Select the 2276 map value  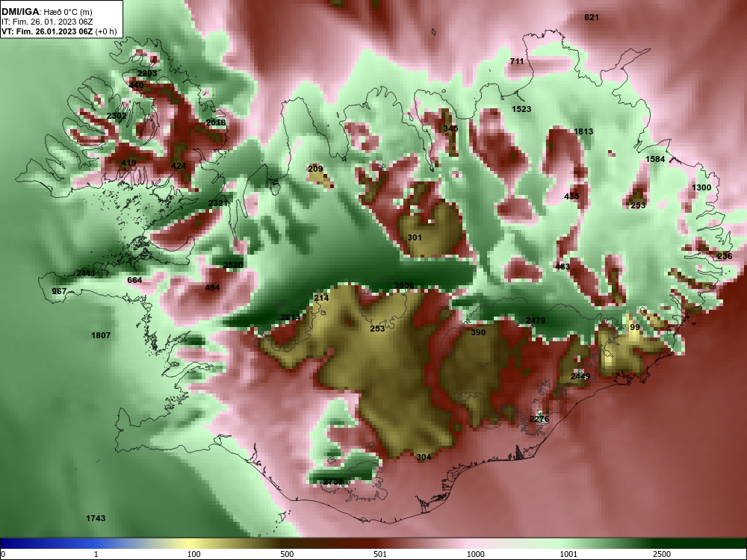[x=539, y=419]
